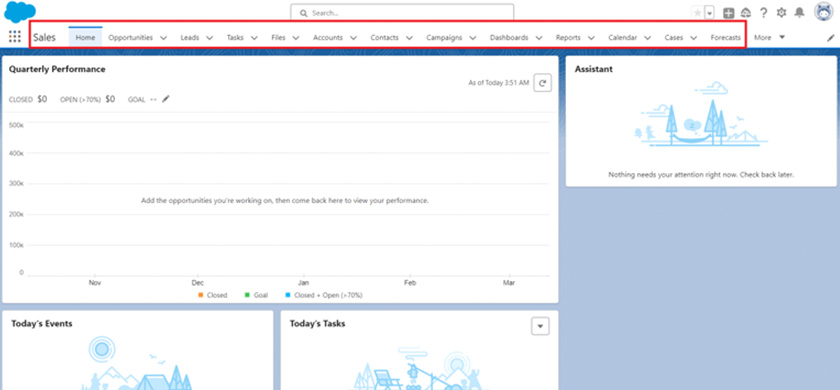Navigate to the Contacts tab
This screenshot has height=390, width=840.
(x=385, y=38)
